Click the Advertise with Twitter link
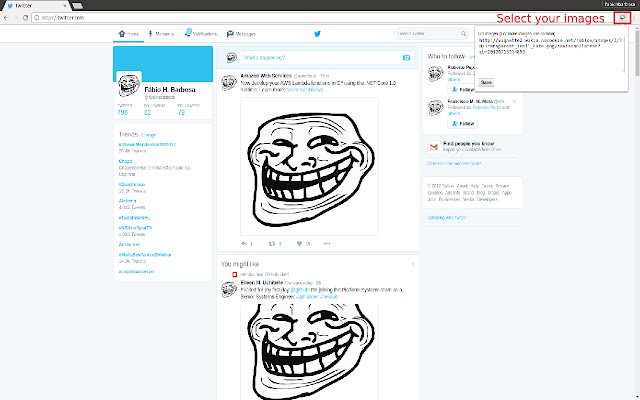Image resolution: width=640 pixels, height=400 pixels. [447, 218]
